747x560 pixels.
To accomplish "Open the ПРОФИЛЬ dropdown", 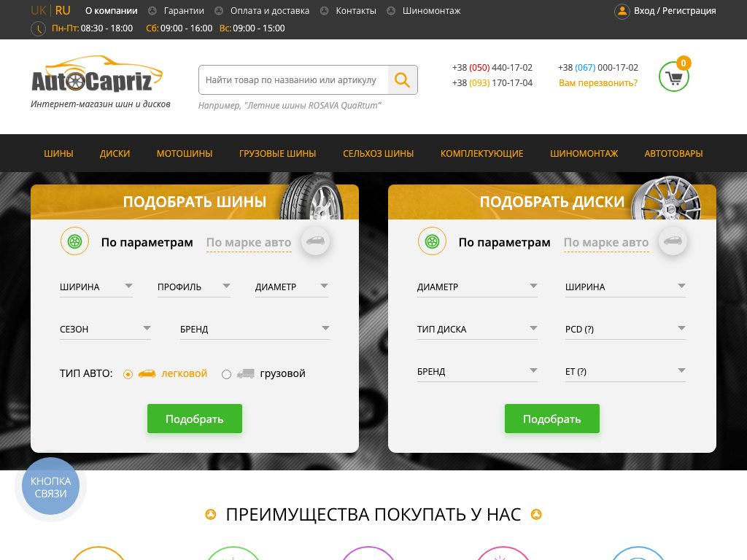I will [194, 287].
